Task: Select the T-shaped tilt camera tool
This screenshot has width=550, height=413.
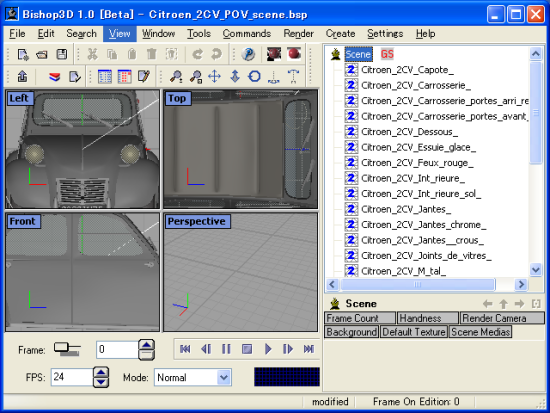Action: click(293, 76)
